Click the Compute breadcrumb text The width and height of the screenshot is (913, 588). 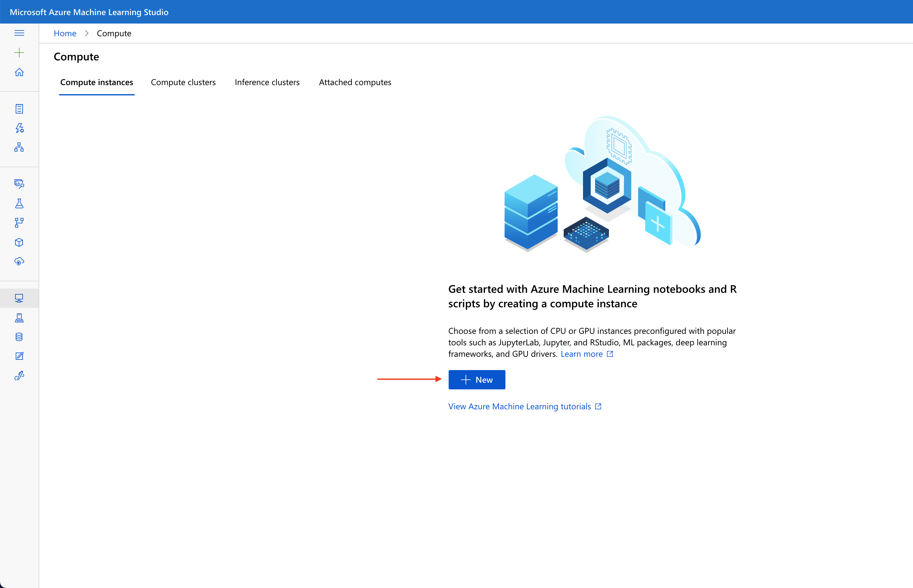114,33
